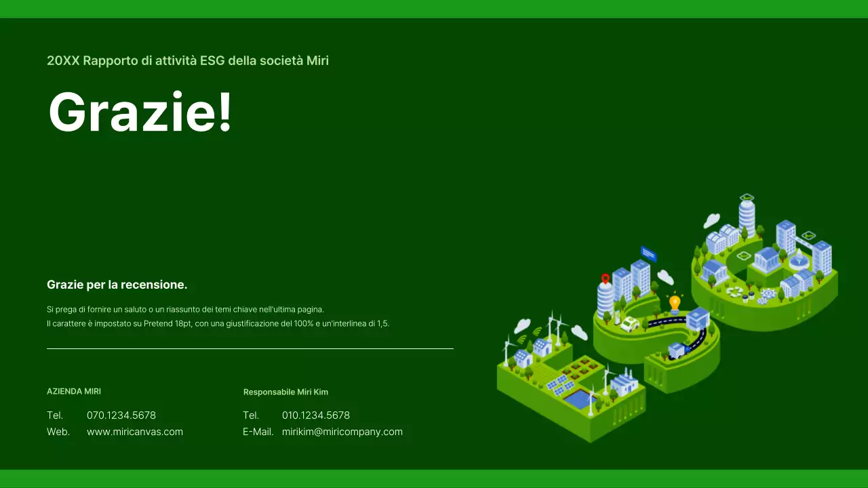Image resolution: width=868 pixels, height=488 pixels.
Task: Click the mirikim@miricompany.com email address
Action: 342,432
